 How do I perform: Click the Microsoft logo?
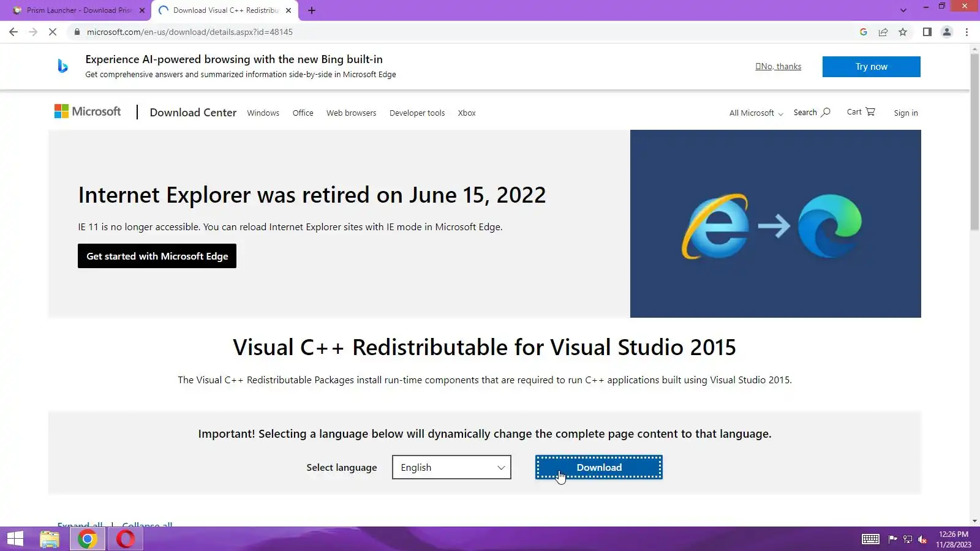pyautogui.click(x=88, y=111)
